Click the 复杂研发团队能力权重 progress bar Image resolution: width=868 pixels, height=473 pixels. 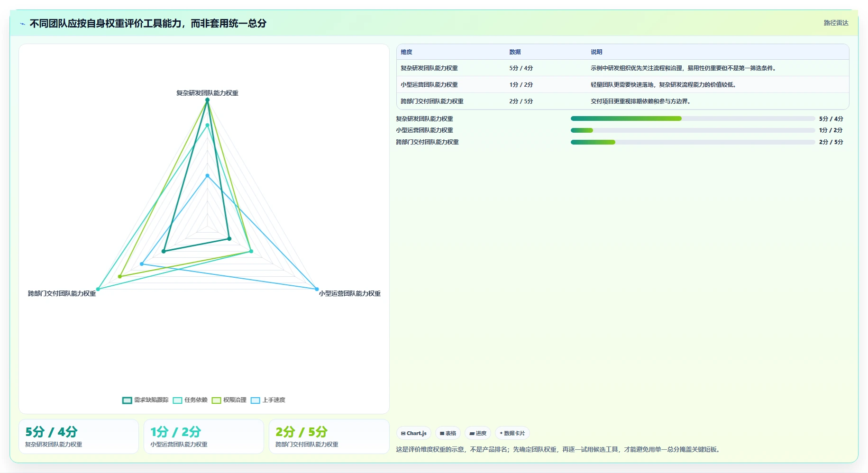tap(693, 118)
